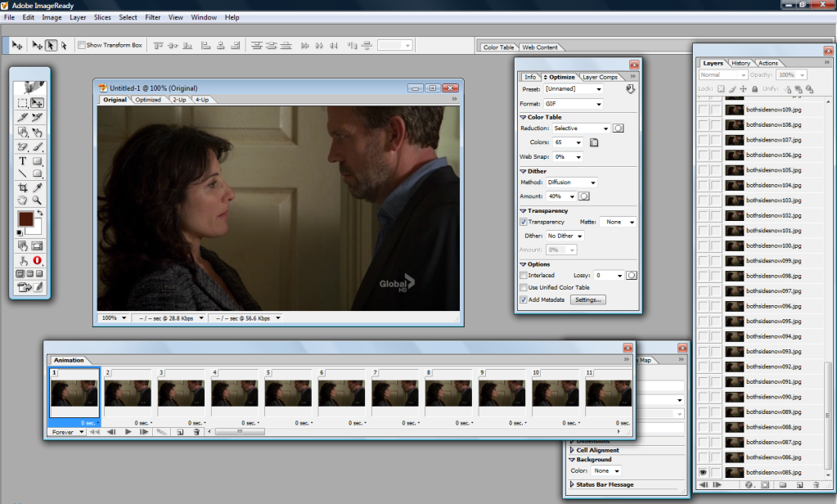
Task: Click the animation panel horizontal scrollbar thumb
Action: (x=240, y=432)
